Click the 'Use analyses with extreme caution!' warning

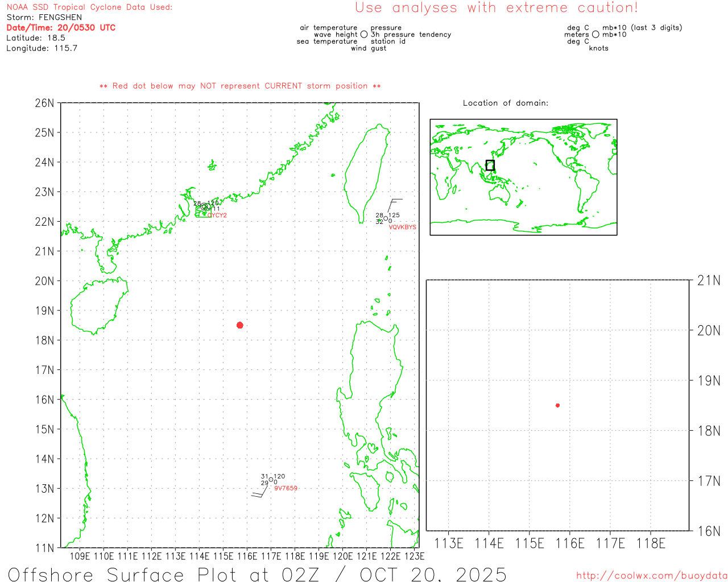pos(496,8)
